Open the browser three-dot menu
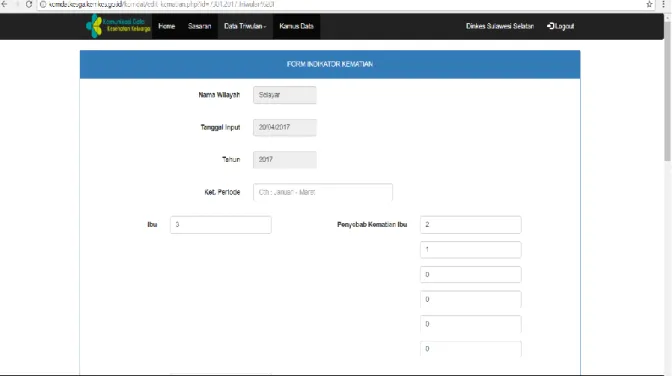This screenshot has width=672, height=376. 663,4
